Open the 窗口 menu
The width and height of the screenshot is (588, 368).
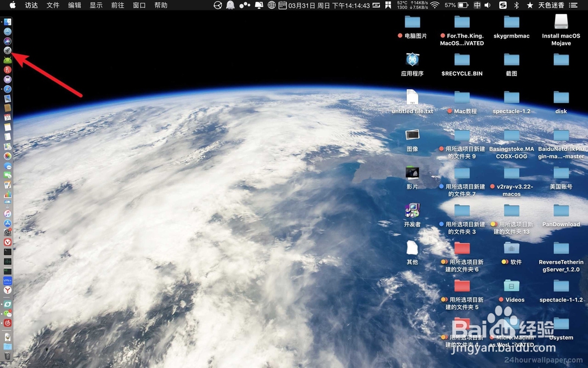139,5
